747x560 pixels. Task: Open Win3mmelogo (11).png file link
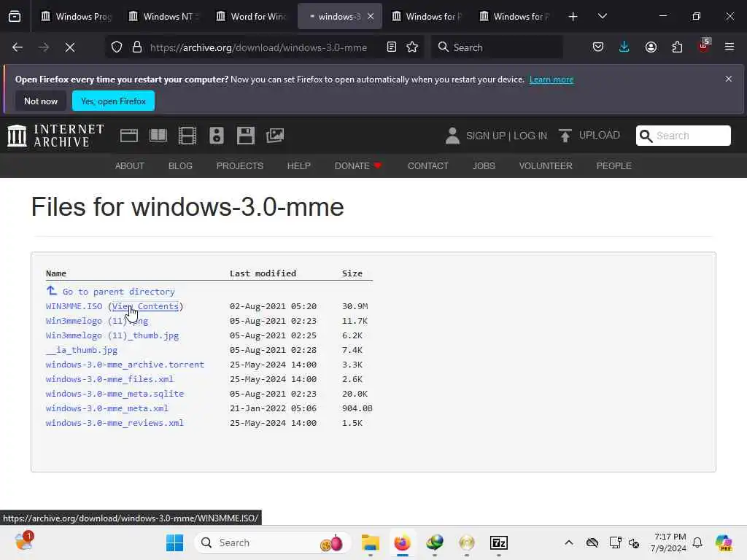[97, 321]
